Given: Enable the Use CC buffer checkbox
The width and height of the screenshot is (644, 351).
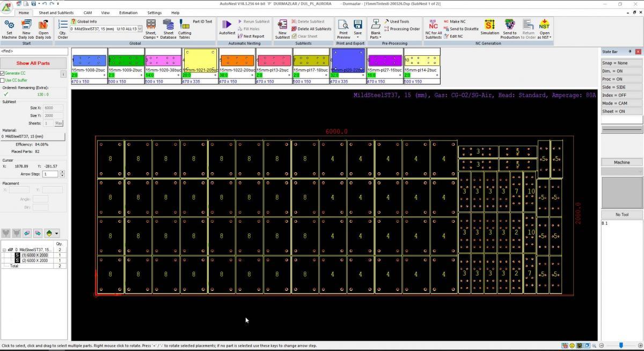Looking at the screenshot, I should click(x=3, y=80).
